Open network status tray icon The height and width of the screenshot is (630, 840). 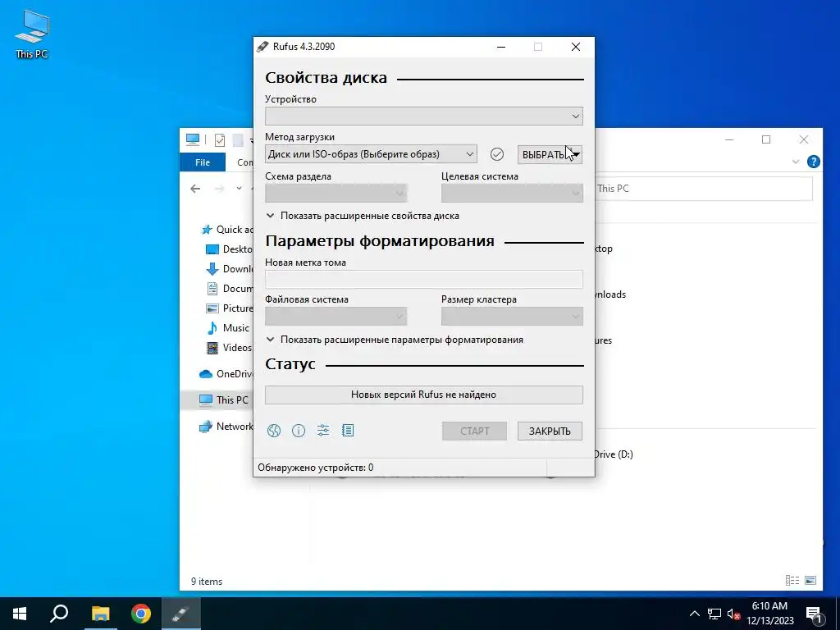point(714,614)
